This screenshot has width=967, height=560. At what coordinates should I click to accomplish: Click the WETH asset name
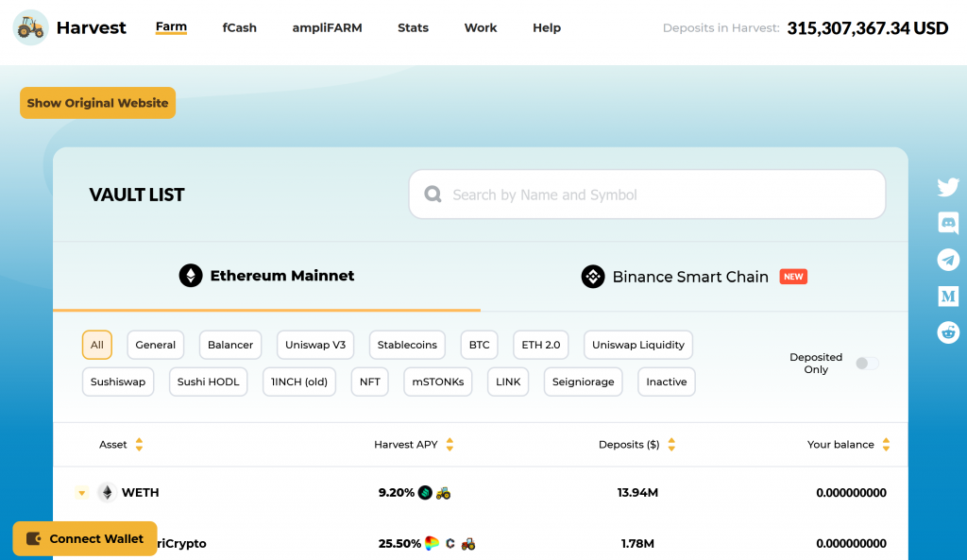pyautogui.click(x=140, y=493)
